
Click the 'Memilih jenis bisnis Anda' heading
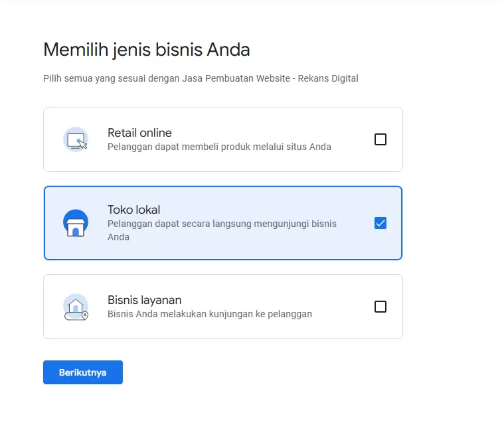(147, 50)
